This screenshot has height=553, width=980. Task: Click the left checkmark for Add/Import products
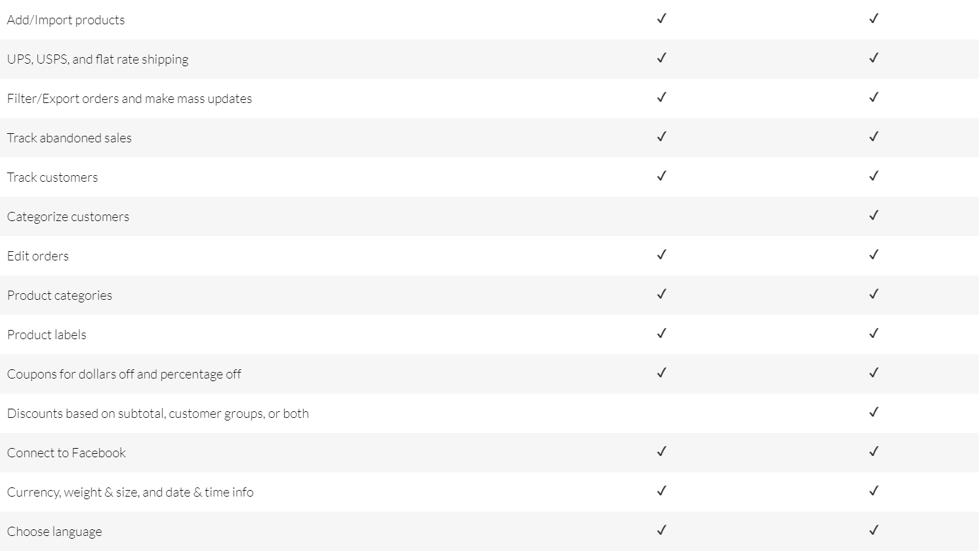pyautogui.click(x=661, y=19)
